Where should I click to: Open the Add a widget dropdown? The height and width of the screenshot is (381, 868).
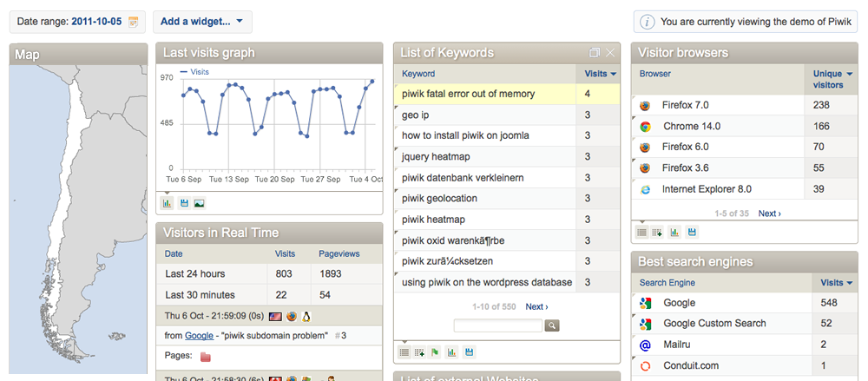point(202,22)
